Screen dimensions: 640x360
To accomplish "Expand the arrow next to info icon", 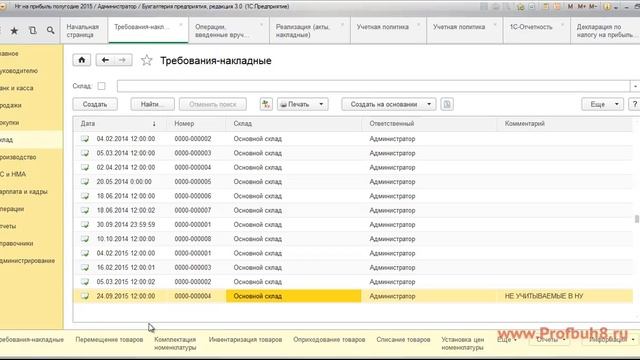I will (x=616, y=7).
